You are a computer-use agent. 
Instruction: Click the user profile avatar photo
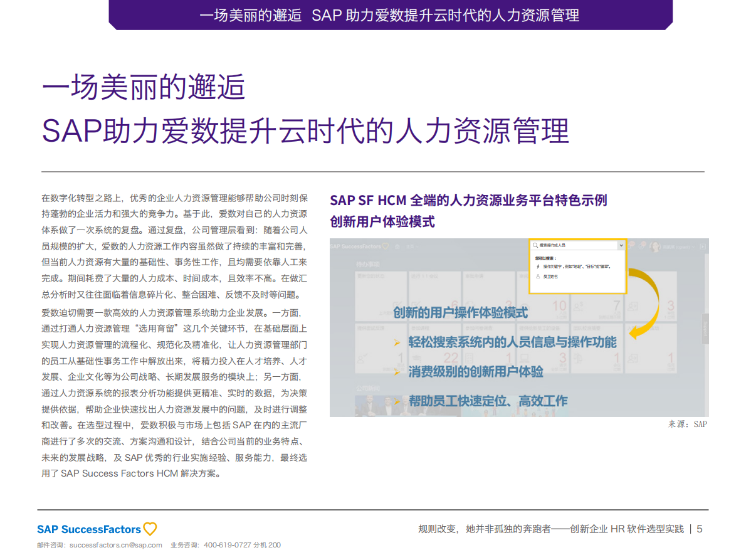655,247
